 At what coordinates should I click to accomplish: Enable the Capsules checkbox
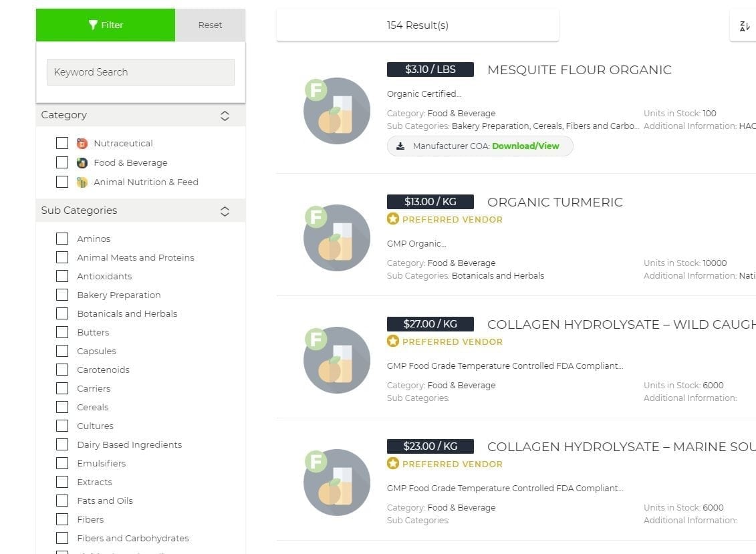point(62,351)
